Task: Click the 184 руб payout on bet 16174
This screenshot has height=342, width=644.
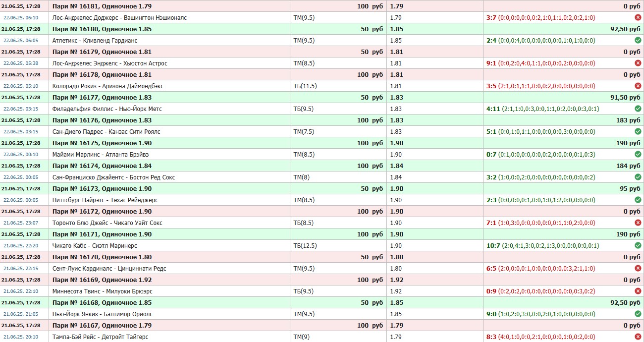Action: (x=628, y=166)
